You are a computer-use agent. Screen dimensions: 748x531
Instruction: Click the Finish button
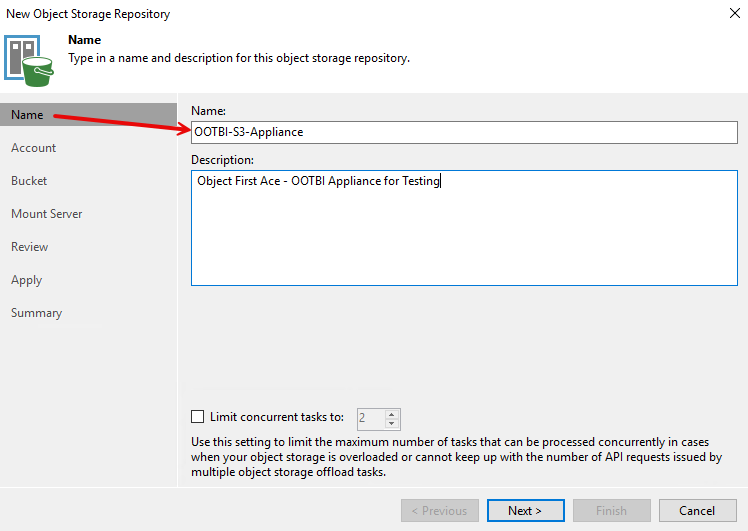[611, 510]
